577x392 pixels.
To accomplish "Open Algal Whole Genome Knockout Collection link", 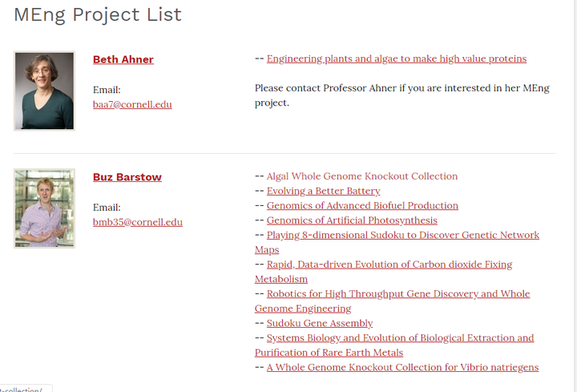I will coord(361,176).
